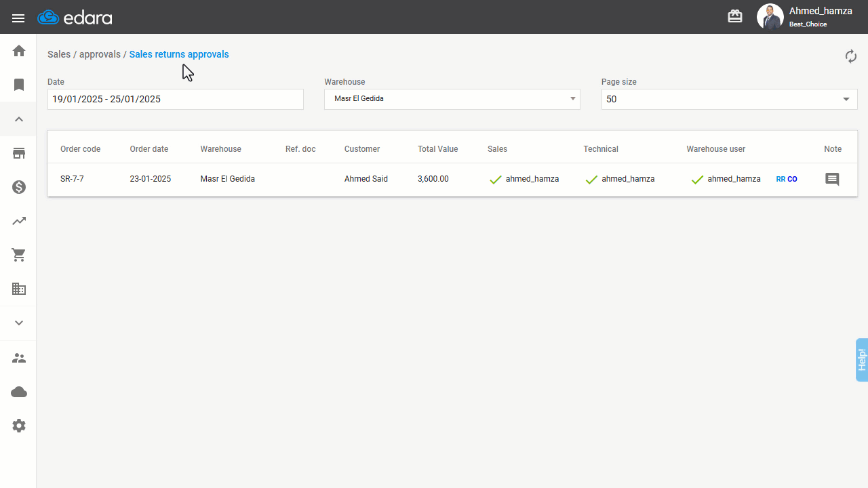Click the Sales approval checkmark for SR-7-7
The height and width of the screenshot is (488, 868).
click(x=496, y=180)
